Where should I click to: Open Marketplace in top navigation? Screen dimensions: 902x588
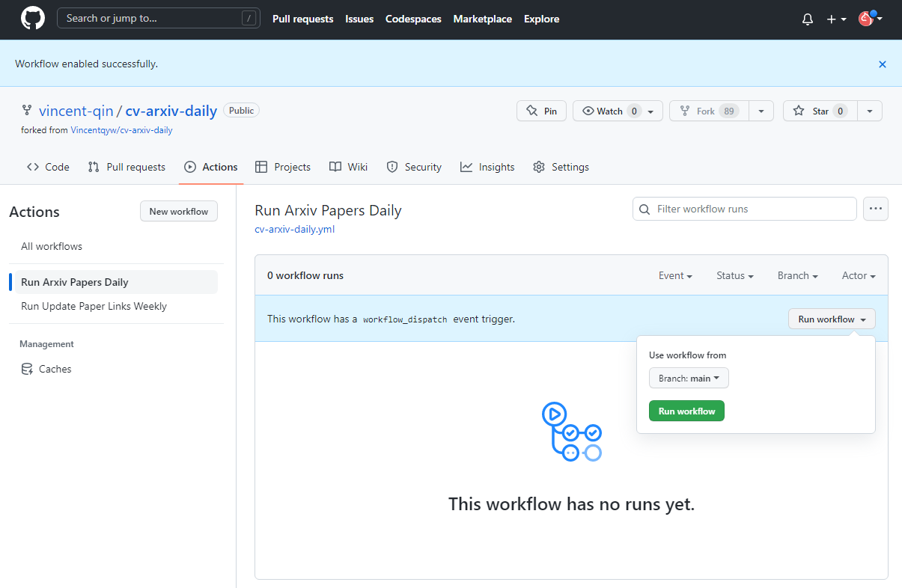pyautogui.click(x=483, y=19)
